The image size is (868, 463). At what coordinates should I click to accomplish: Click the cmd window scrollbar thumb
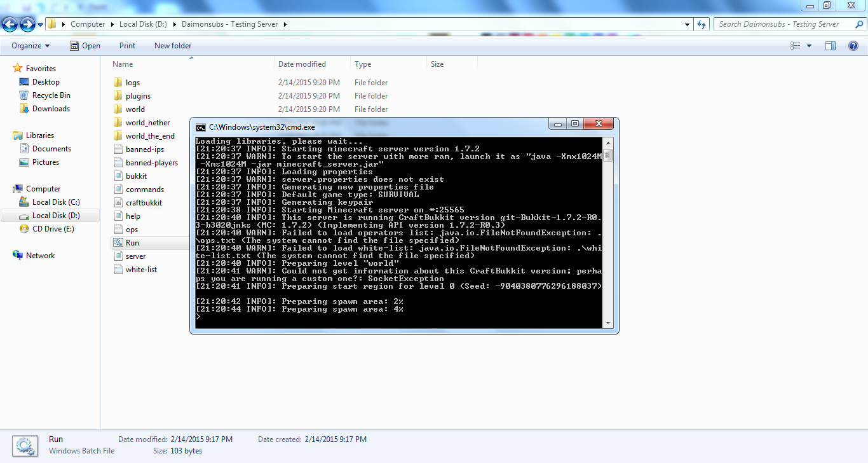coord(608,155)
